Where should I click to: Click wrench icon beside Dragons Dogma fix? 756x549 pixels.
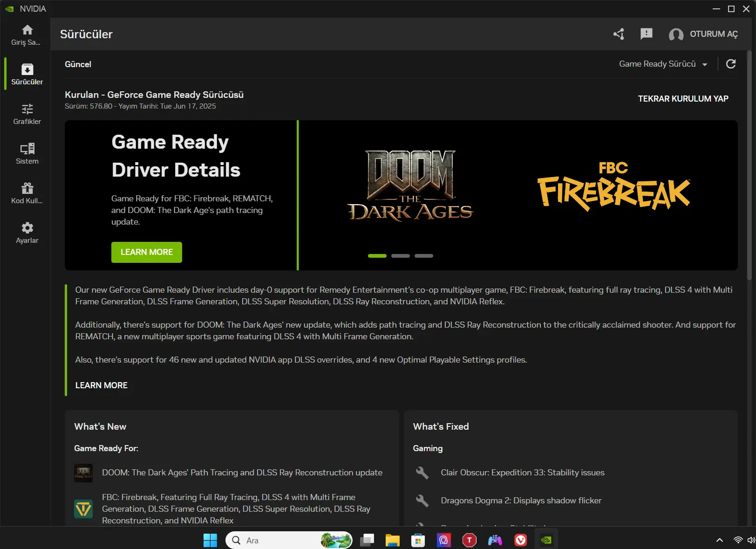pyautogui.click(x=422, y=501)
